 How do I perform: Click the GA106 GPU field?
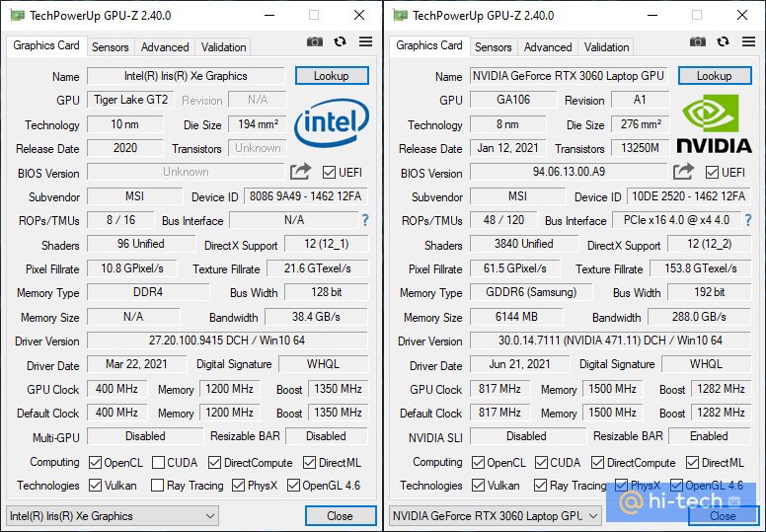click(513, 100)
